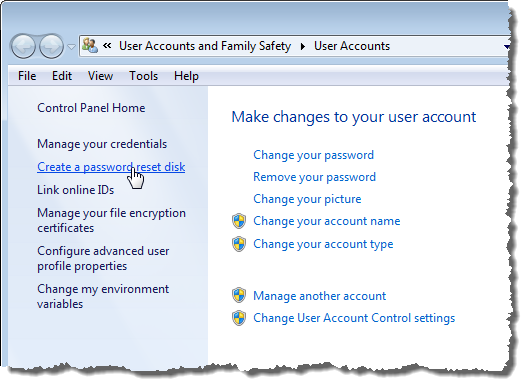The image size is (528, 386).
Task: Click shield icon beside Change User Account Control settings
Action: pyautogui.click(x=239, y=318)
